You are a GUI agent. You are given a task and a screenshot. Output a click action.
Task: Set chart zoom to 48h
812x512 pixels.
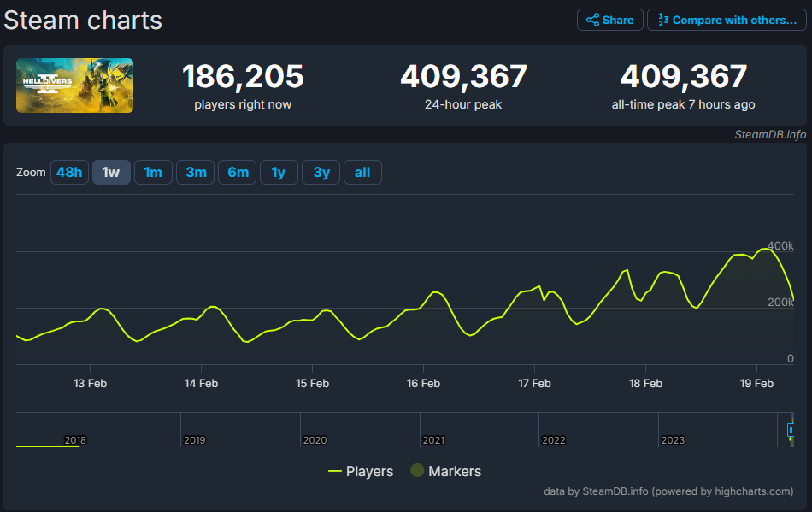(x=68, y=173)
